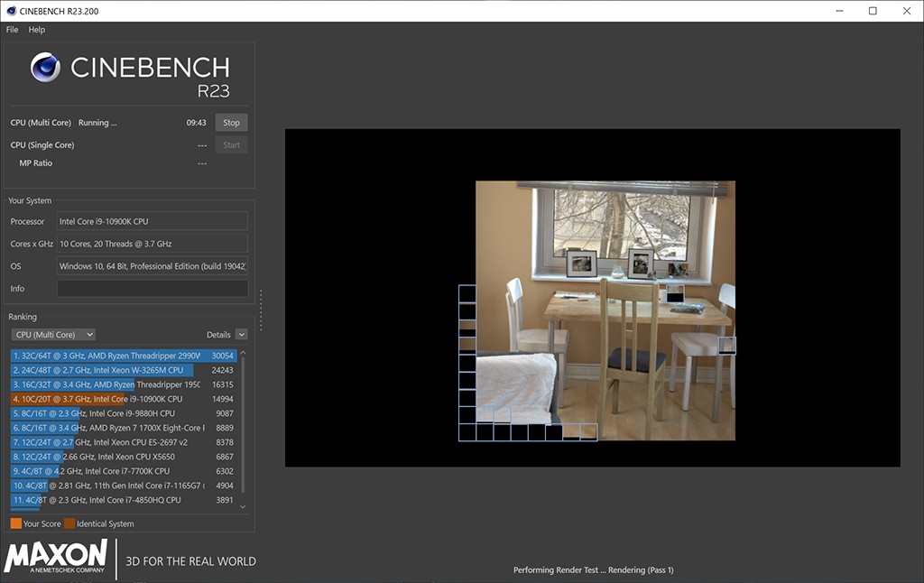Click the Cinebench sphere logo
924x583 pixels.
coord(45,68)
